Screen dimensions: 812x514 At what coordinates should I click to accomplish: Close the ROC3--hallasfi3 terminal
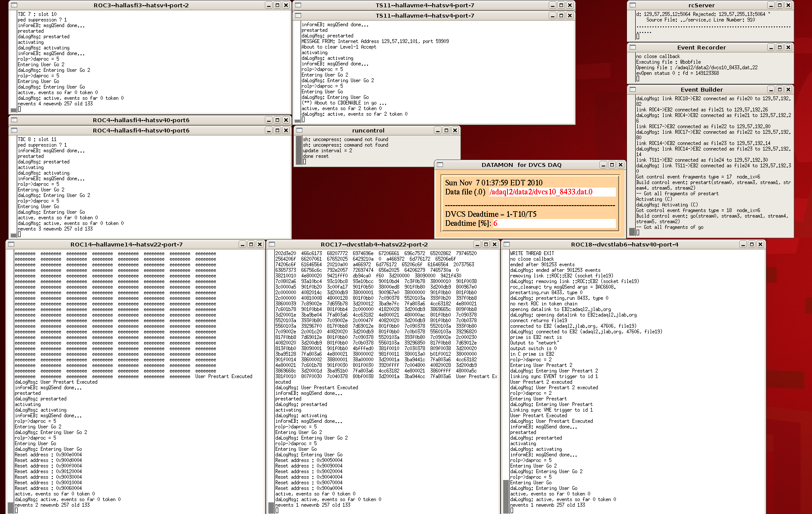(286, 5)
